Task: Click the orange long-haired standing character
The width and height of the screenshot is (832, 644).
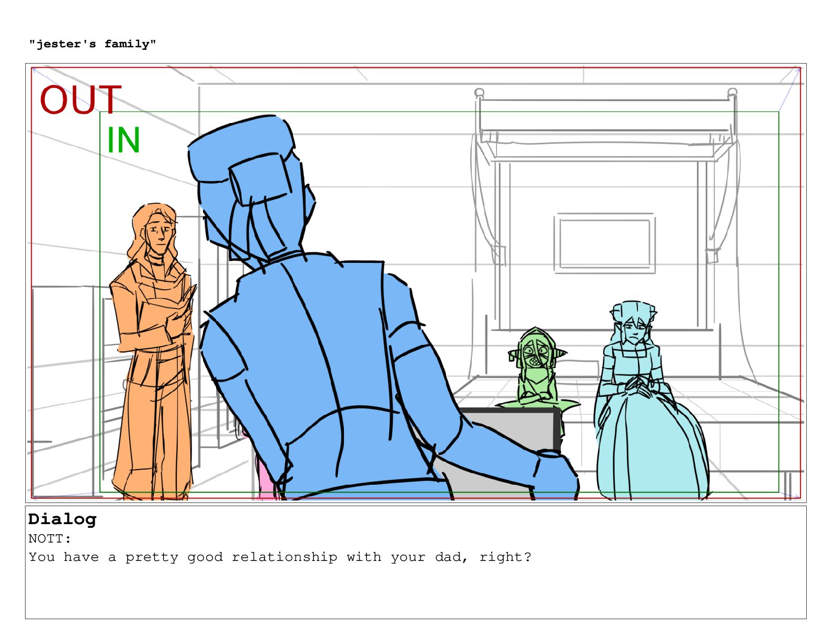Action: (154, 351)
